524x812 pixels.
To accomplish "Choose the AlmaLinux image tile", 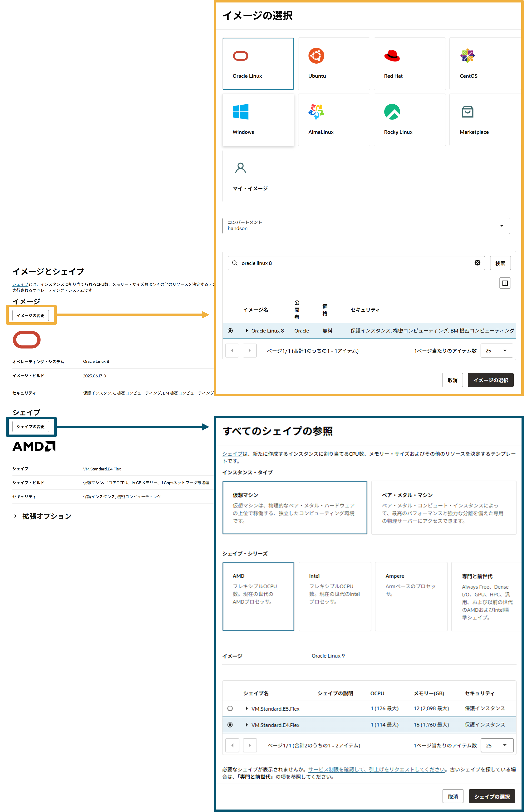I will point(334,120).
